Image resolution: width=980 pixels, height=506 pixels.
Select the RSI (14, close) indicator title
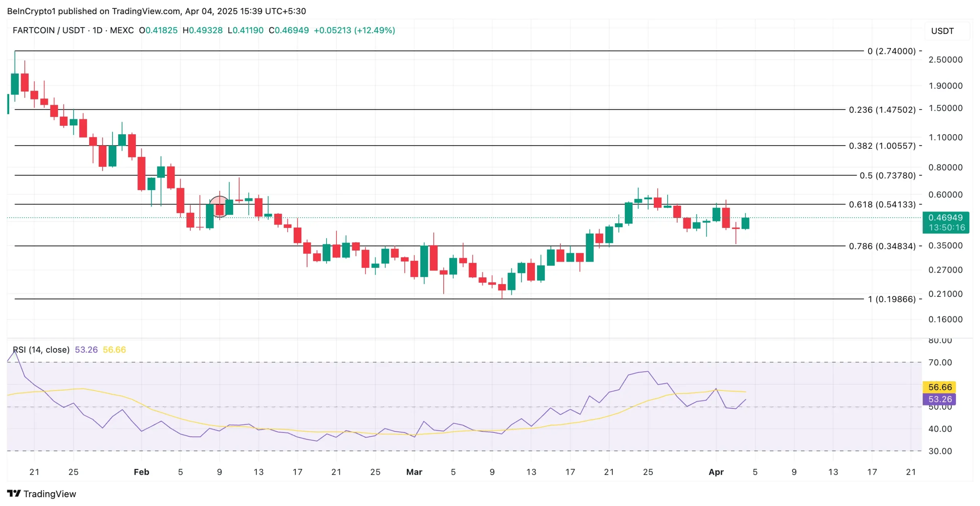click(x=41, y=350)
